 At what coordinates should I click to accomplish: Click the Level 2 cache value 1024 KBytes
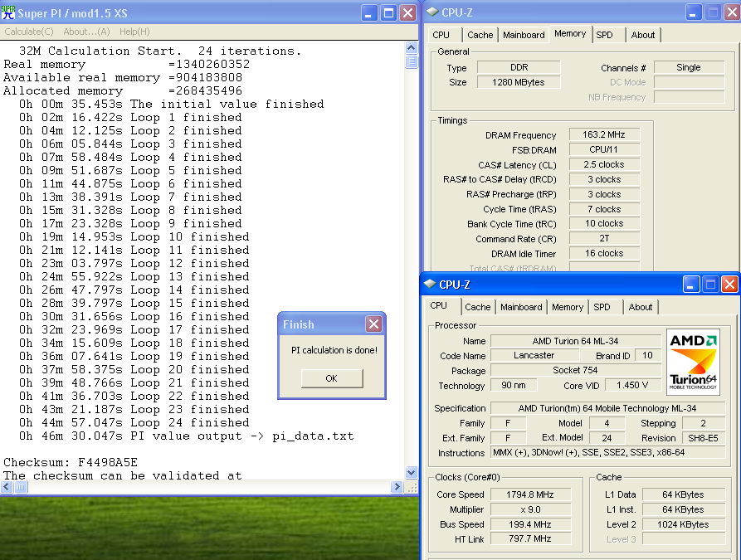tap(684, 524)
